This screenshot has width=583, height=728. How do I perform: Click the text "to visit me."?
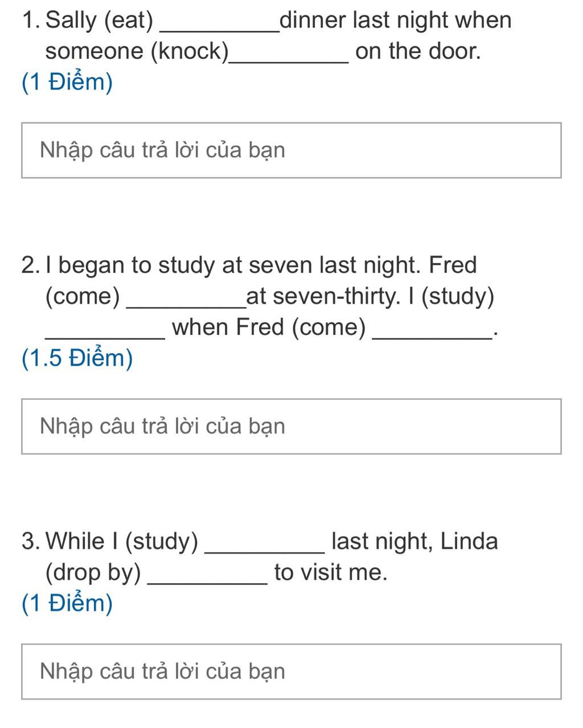pyautogui.click(x=331, y=572)
